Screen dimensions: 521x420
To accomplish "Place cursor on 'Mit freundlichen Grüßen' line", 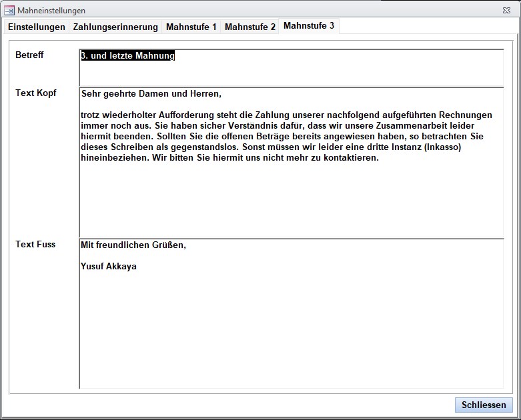I will click(x=133, y=245).
